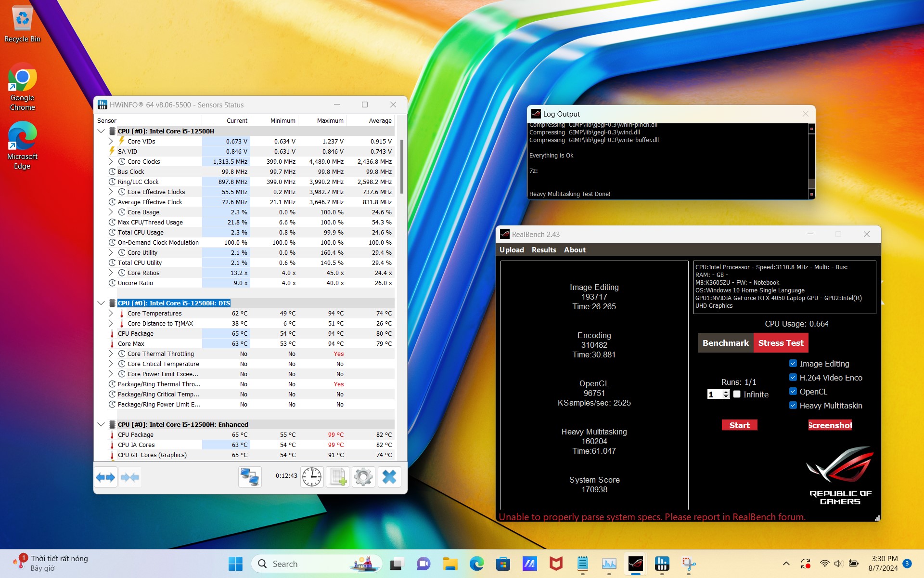Open the weather widget Thời tiết rất nóng
The height and width of the screenshot is (578, 924).
(51, 563)
